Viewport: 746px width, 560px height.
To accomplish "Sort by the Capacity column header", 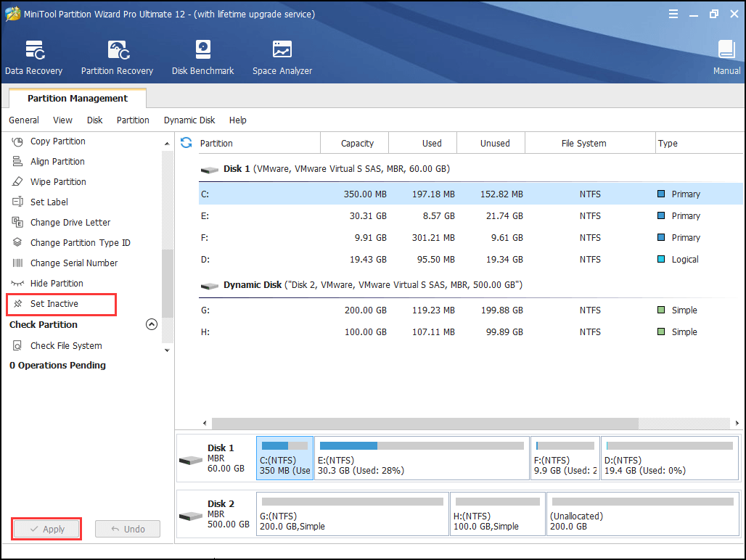I will (x=355, y=143).
